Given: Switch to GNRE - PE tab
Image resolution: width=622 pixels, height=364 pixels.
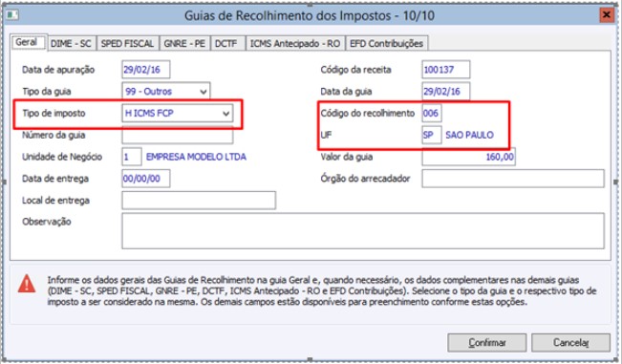Looking at the screenshot, I should pos(184,44).
